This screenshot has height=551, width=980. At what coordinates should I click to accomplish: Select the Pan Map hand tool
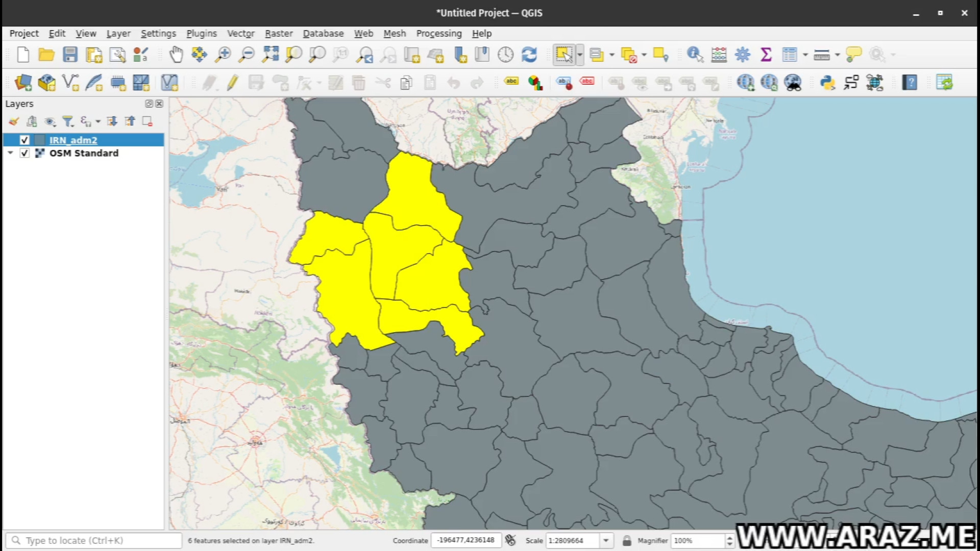(x=176, y=55)
